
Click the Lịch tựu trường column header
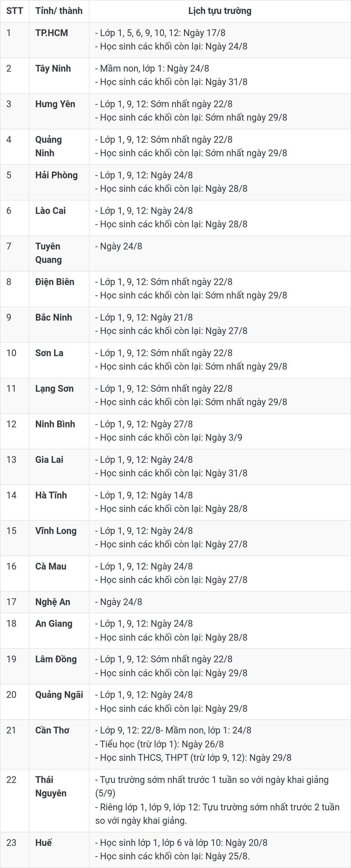220,11
